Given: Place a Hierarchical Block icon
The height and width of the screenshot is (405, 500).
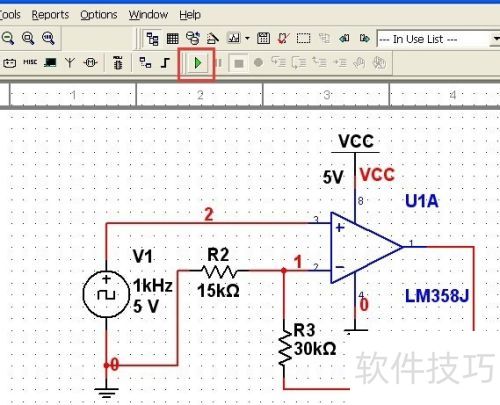Looking at the screenshot, I should pos(145,62).
